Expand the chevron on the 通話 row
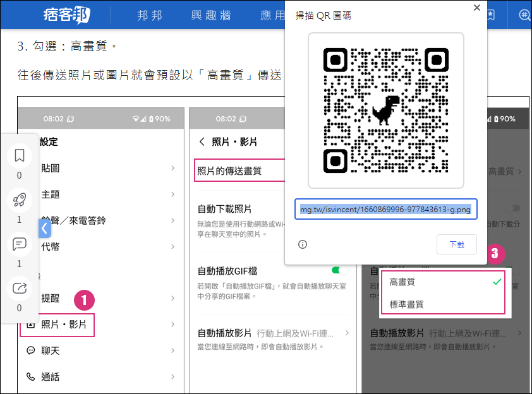Image resolution: width=532 pixels, height=394 pixels. (x=172, y=376)
